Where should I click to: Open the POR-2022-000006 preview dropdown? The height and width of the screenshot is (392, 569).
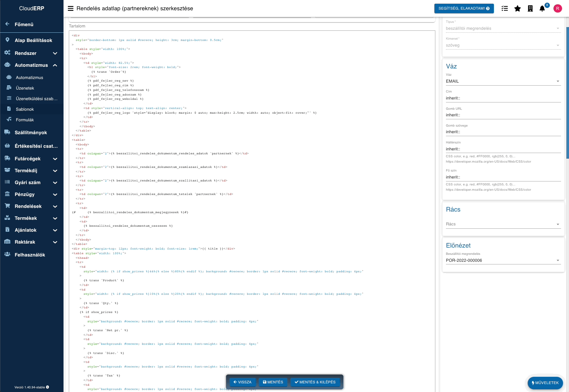tap(503, 260)
